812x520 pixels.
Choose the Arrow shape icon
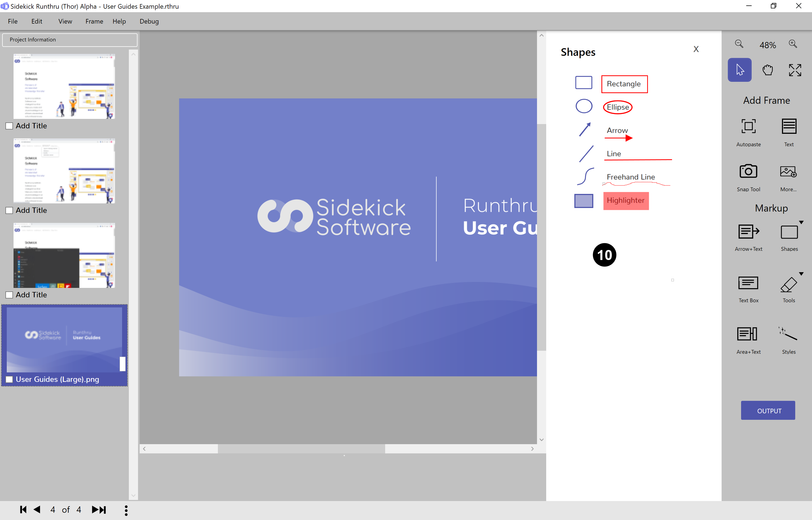click(x=585, y=129)
